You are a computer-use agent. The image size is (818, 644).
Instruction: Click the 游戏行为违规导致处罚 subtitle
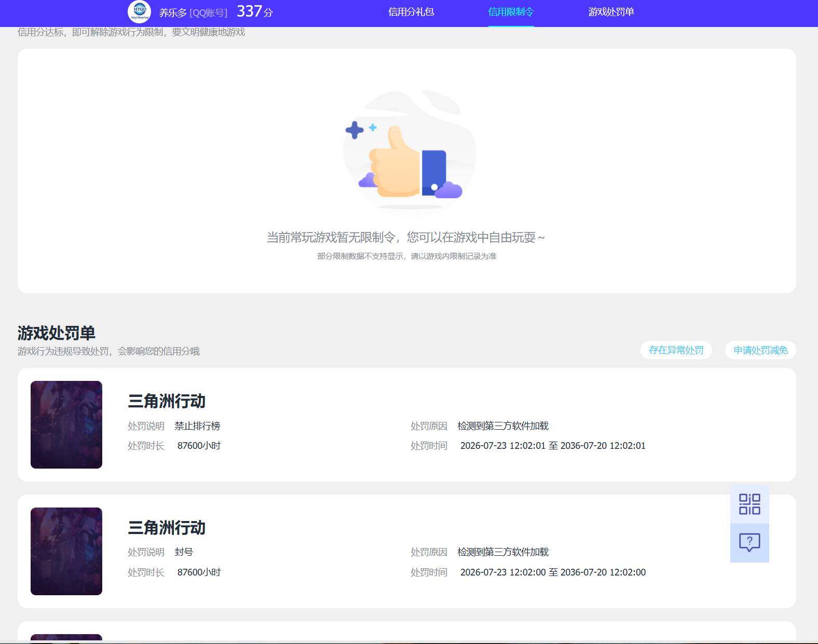[x=108, y=351]
